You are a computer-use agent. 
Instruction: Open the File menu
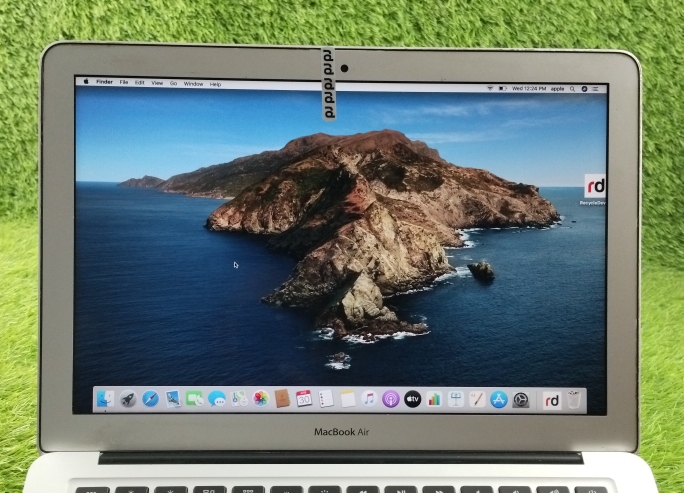(124, 82)
